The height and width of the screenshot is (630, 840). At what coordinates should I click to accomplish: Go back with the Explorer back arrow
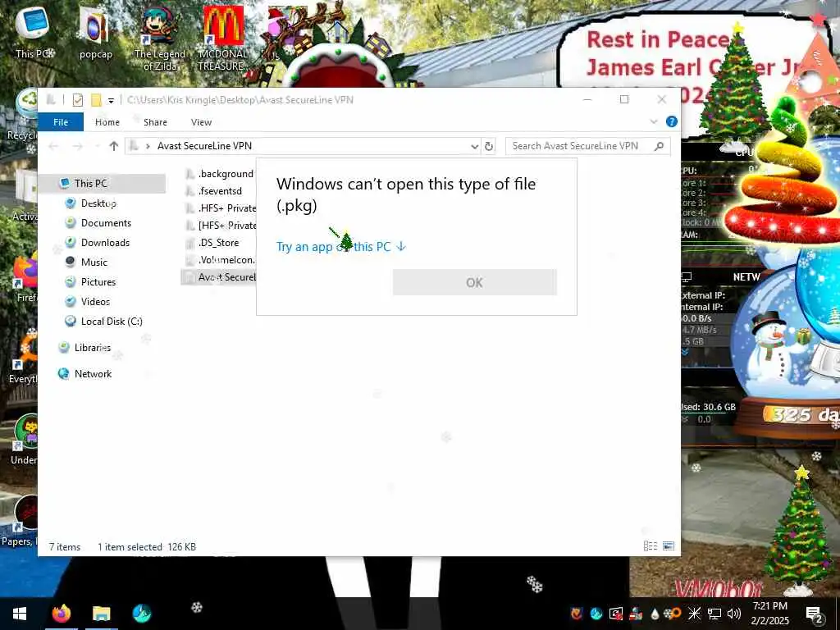(x=53, y=146)
